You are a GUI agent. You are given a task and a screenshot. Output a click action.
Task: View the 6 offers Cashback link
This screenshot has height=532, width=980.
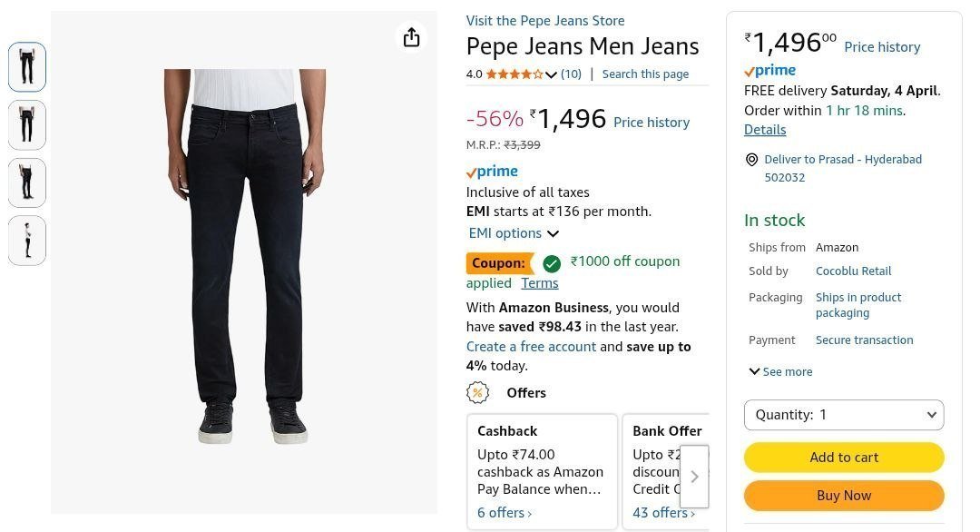click(505, 513)
